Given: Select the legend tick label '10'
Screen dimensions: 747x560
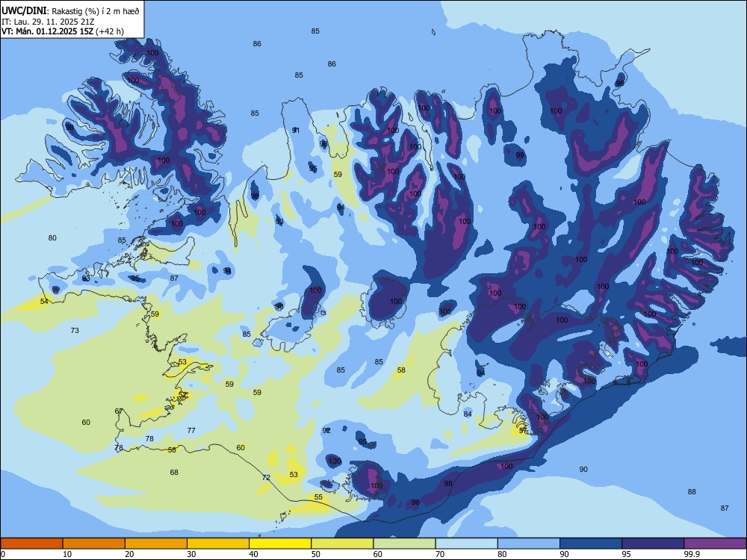Looking at the screenshot, I should pyautogui.click(x=67, y=554).
